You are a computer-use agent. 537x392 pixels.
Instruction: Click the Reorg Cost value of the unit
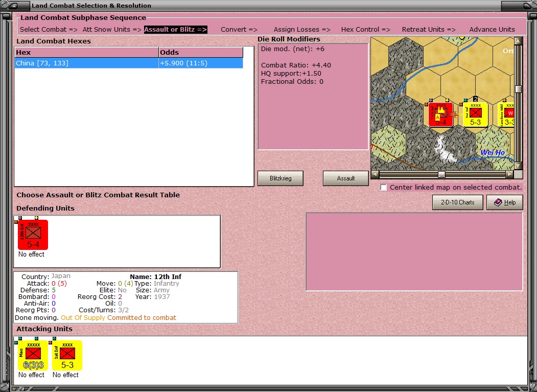(x=120, y=297)
